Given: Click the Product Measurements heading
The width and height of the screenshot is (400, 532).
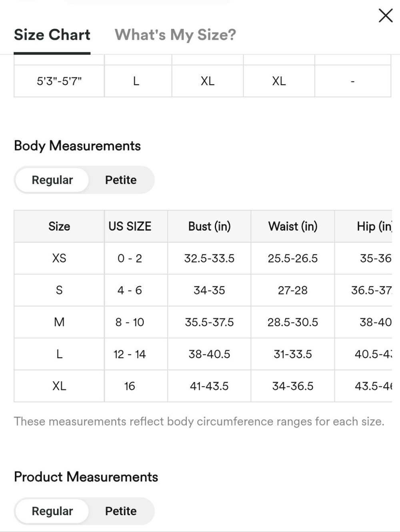Looking at the screenshot, I should point(86,477).
